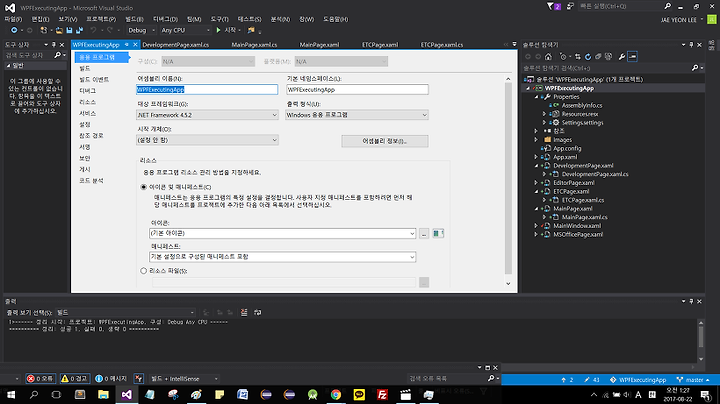Open the Debug (디버그) menu

click(165, 19)
